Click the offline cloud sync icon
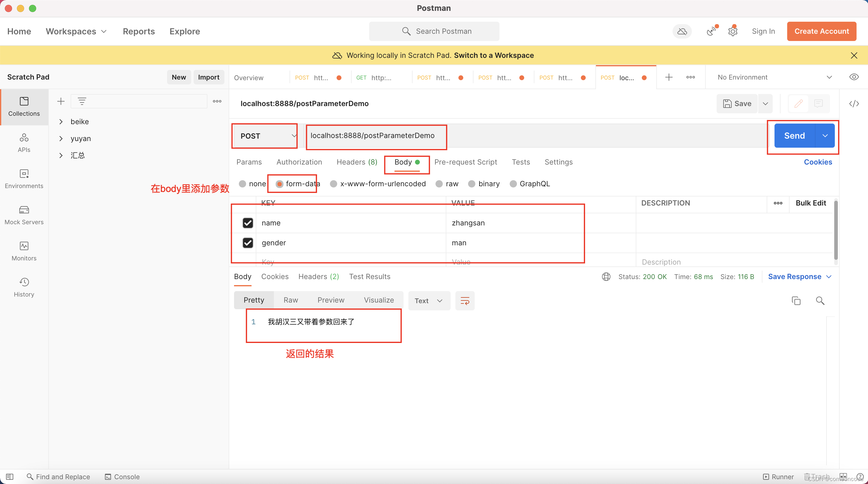868x484 pixels. click(x=682, y=31)
